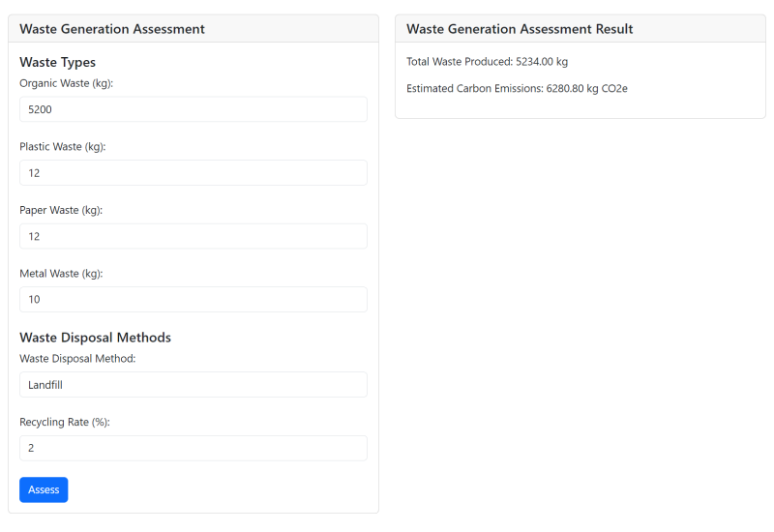Click the "Metal Waste (kg):" label
The height and width of the screenshot is (532, 774).
(x=61, y=274)
